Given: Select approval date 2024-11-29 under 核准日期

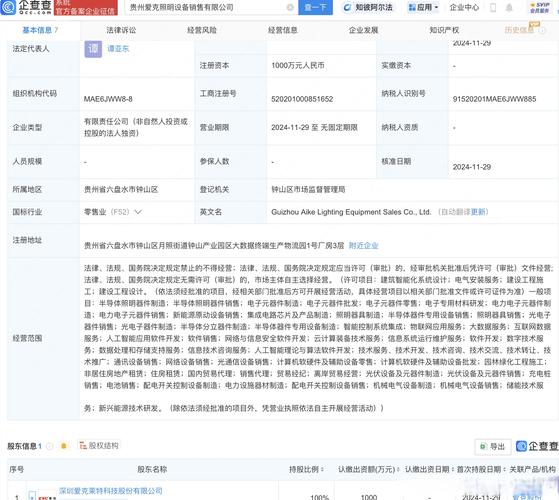Looking at the screenshot, I should (x=472, y=167).
